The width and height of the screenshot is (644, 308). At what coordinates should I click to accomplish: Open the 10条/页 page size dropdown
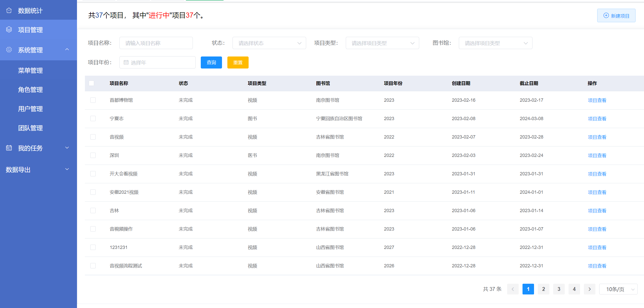pos(618,289)
